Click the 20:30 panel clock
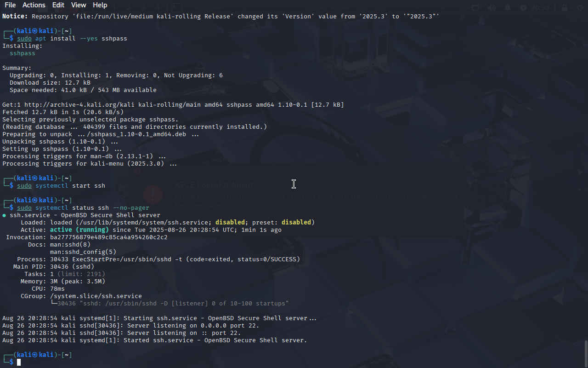The width and height of the screenshot is (588, 368). (540, 8)
